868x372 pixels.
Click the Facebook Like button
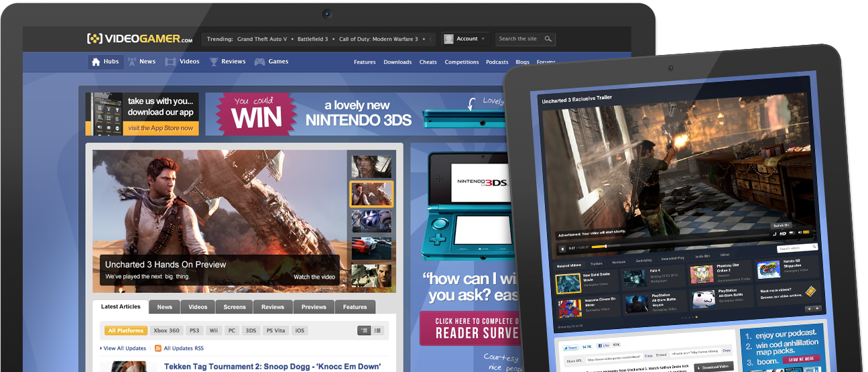click(x=602, y=345)
